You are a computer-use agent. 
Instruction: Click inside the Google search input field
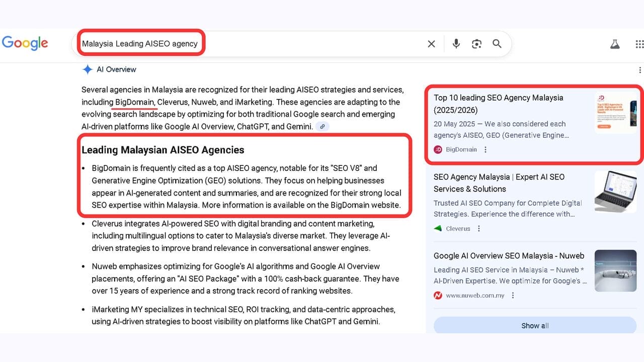[302, 44]
